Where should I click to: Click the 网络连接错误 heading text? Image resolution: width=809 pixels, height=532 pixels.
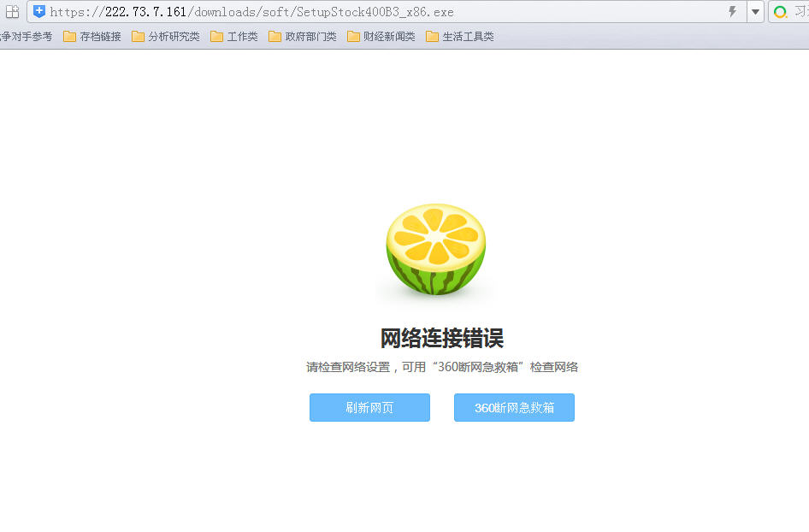tap(442, 339)
